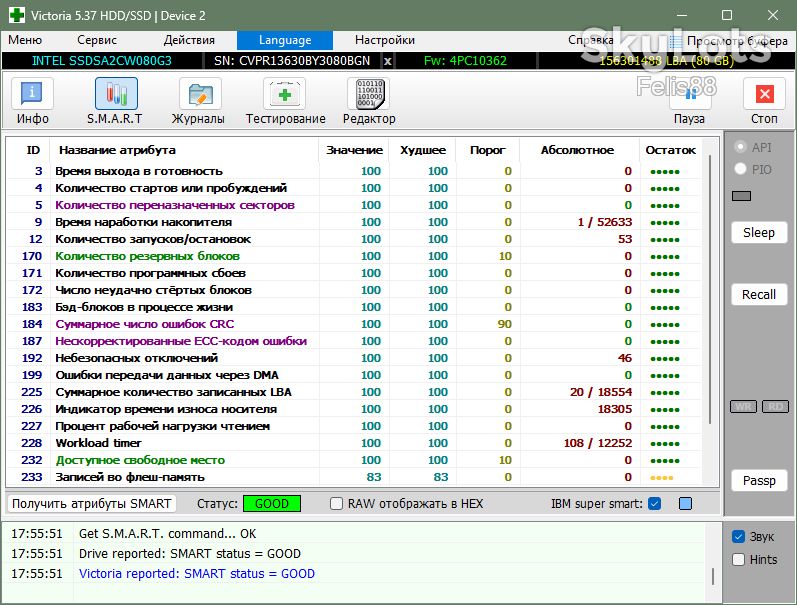This screenshot has width=797, height=605.
Task: Click the x next to serial number
Action: pos(387,61)
